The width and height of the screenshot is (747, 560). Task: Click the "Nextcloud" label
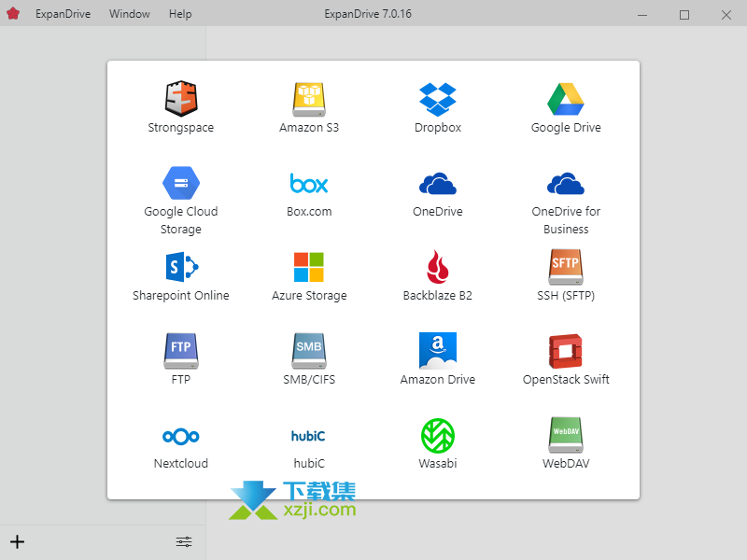181,463
